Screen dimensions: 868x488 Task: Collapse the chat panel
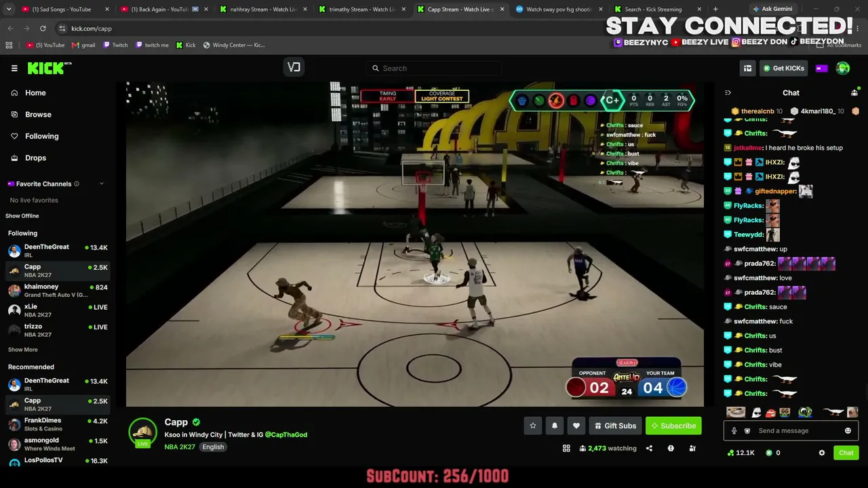[x=728, y=93]
